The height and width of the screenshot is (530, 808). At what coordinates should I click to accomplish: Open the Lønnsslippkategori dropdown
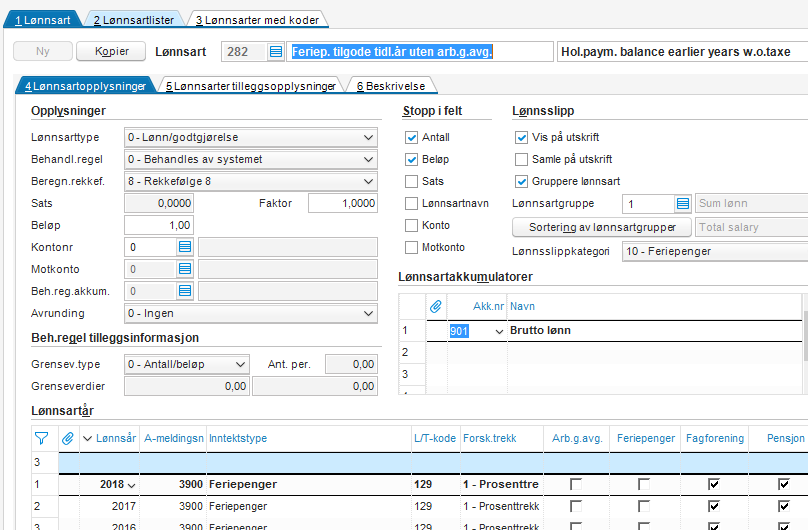[x=715, y=251]
